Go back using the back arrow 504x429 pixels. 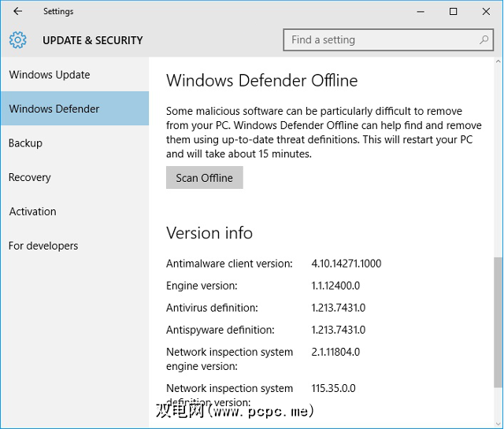pos(17,11)
